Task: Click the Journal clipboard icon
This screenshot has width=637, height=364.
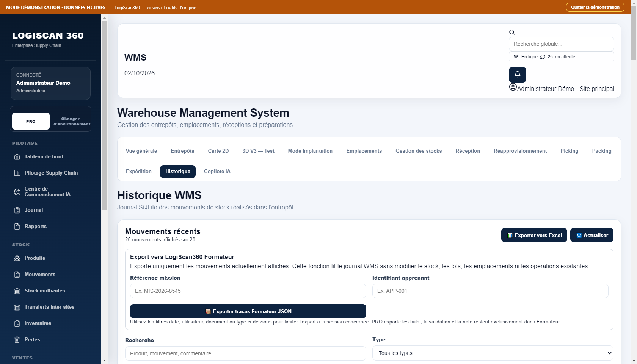Action: (17, 210)
